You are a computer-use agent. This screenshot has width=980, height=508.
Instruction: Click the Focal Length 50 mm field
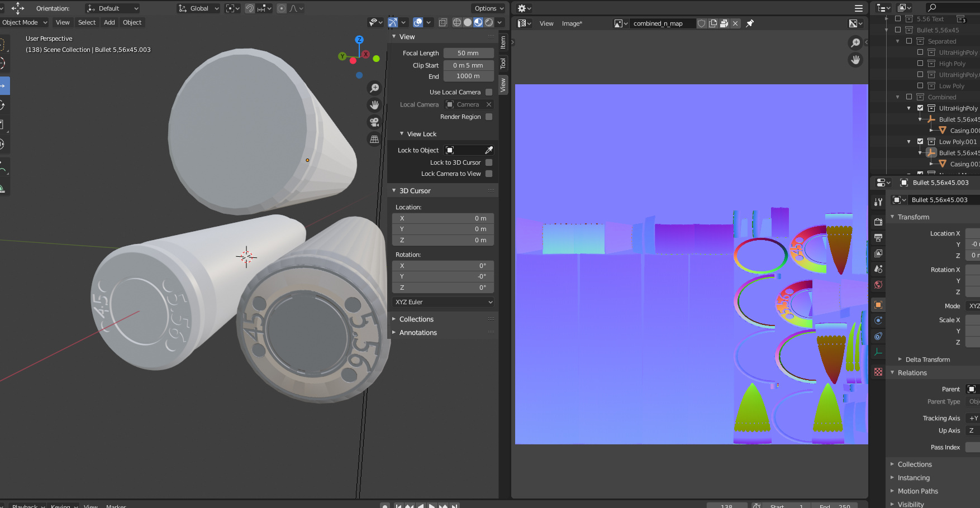tap(468, 53)
